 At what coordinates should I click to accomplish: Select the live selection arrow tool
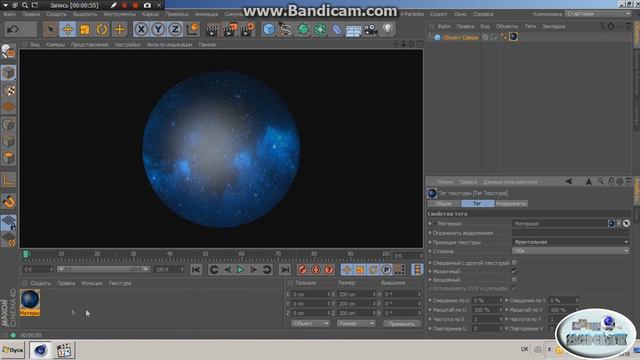click(51, 29)
